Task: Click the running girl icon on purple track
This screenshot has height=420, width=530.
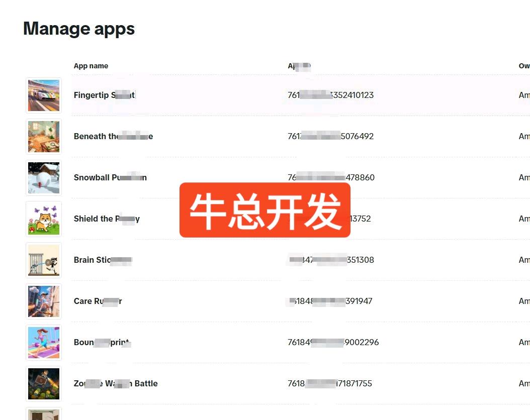Action: click(x=44, y=343)
